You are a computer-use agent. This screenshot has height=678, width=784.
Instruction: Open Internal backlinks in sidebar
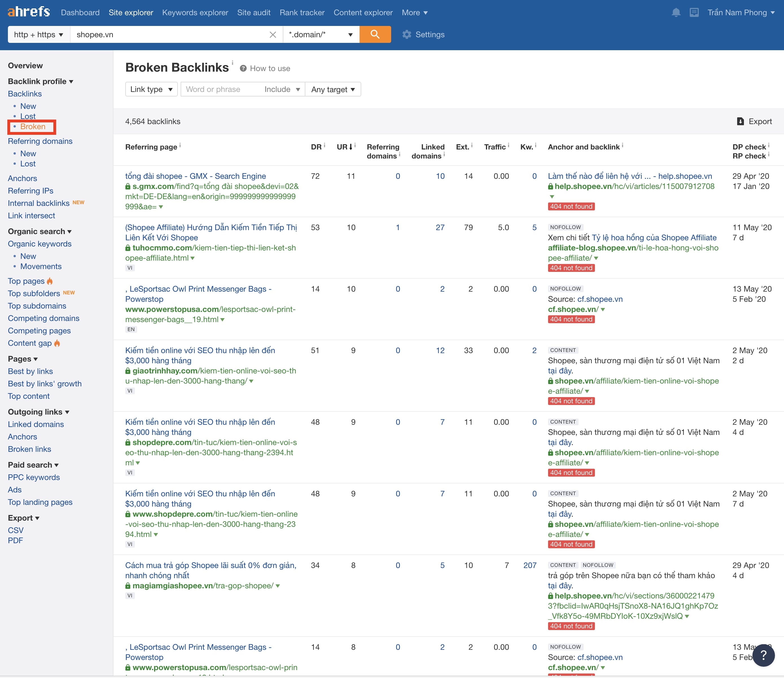pyautogui.click(x=39, y=203)
